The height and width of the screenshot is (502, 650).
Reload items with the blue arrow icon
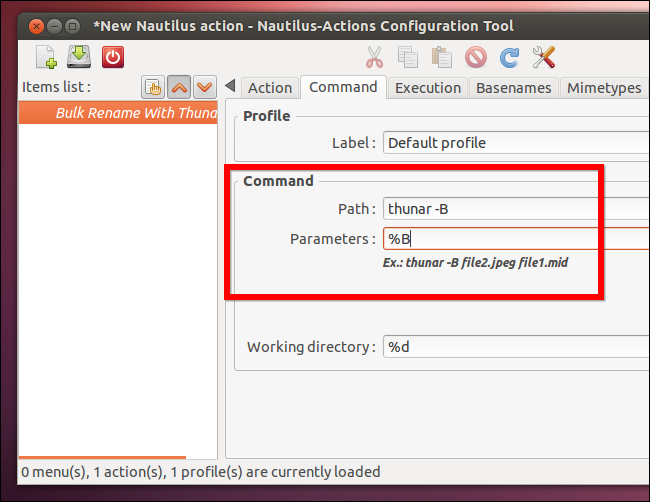tap(509, 57)
